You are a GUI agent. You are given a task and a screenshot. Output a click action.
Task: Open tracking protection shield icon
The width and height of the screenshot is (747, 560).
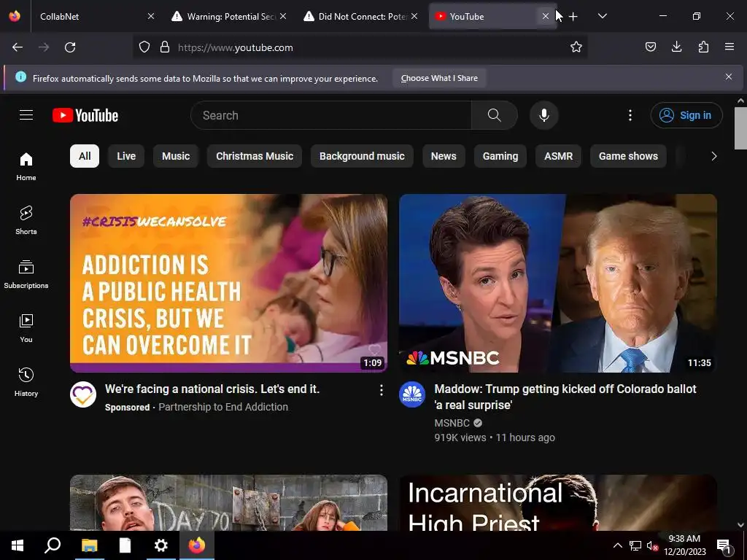tap(144, 47)
